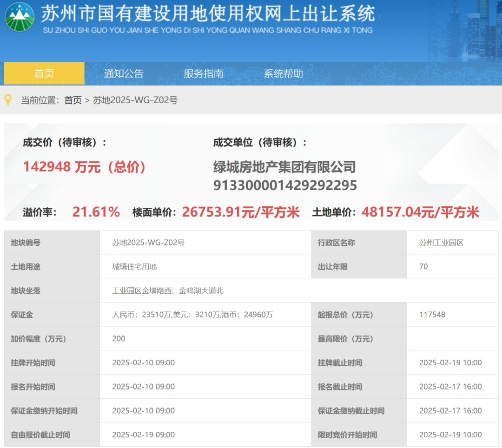
Task: Click the site title 苏州市国有建设用地使用权网上出让系统
Action: [208, 13]
